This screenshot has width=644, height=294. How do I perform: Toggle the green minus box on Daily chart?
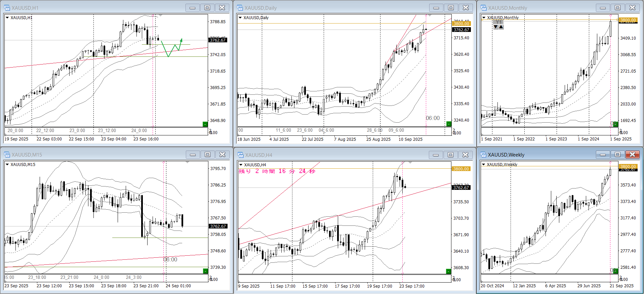448,124
